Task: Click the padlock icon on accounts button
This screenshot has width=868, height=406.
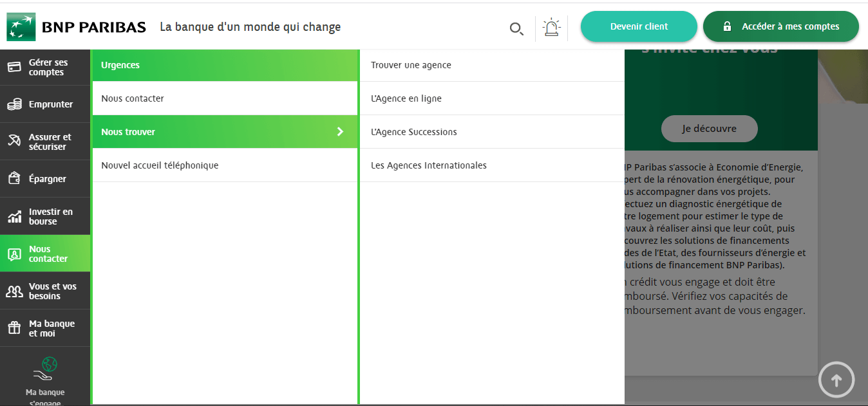Action: (727, 27)
